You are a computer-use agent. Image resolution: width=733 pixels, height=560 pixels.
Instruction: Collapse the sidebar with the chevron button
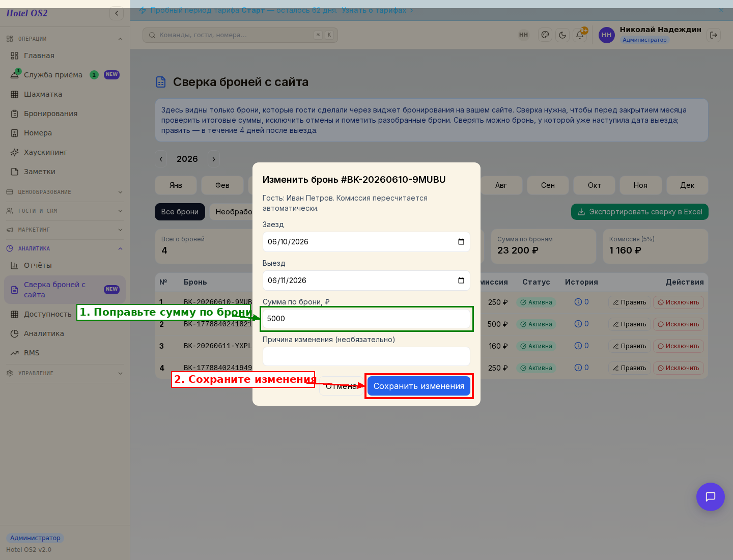117,13
